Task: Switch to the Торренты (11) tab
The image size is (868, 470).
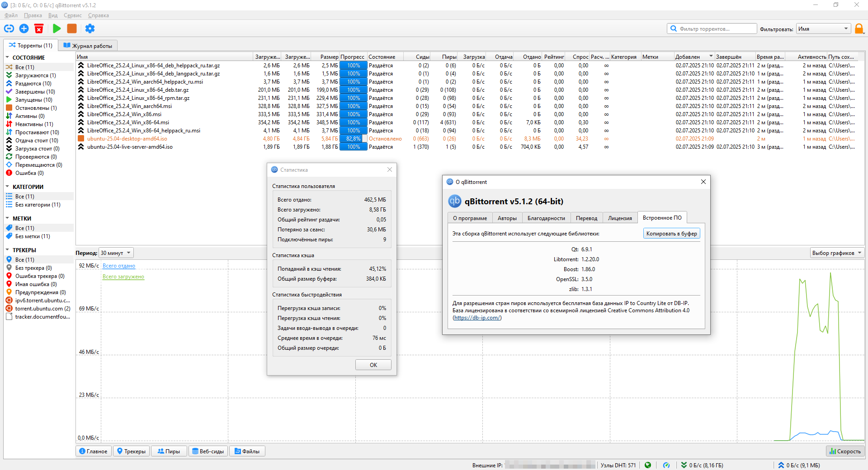Action: pos(31,45)
